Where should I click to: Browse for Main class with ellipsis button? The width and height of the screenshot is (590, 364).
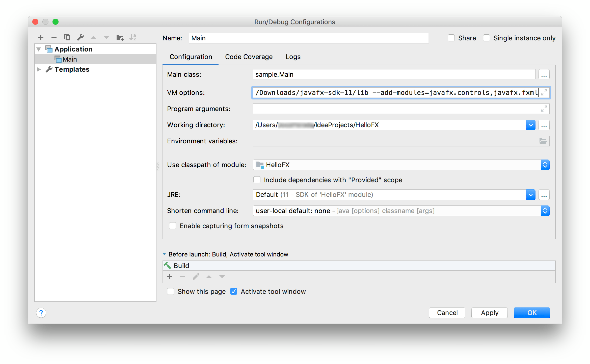click(x=544, y=75)
